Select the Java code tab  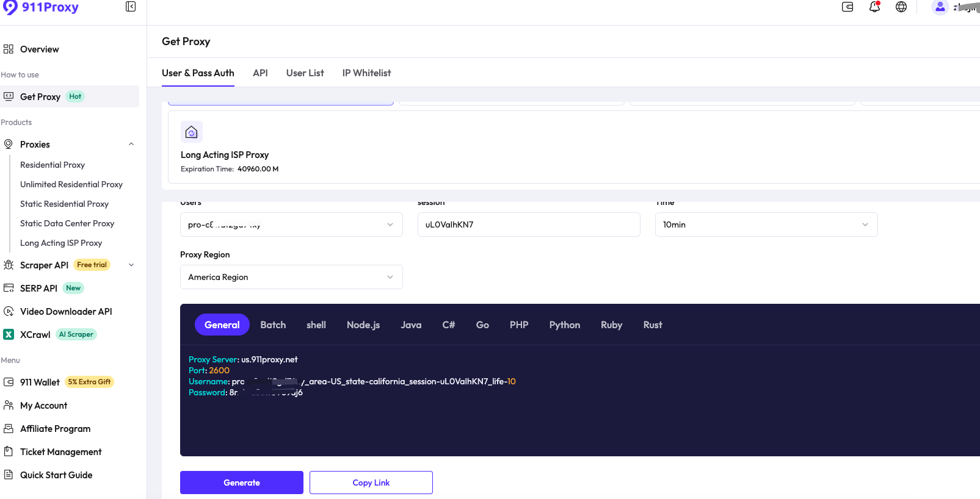pos(411,325)
